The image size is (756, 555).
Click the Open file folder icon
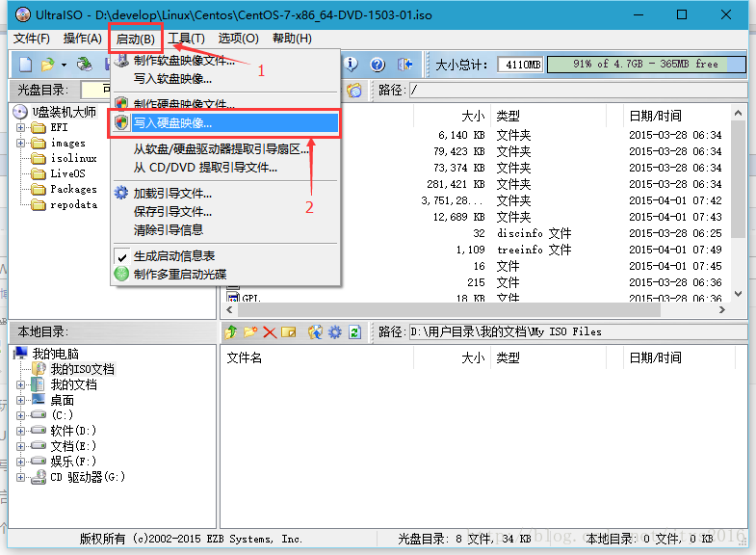(x=47, y=65)
